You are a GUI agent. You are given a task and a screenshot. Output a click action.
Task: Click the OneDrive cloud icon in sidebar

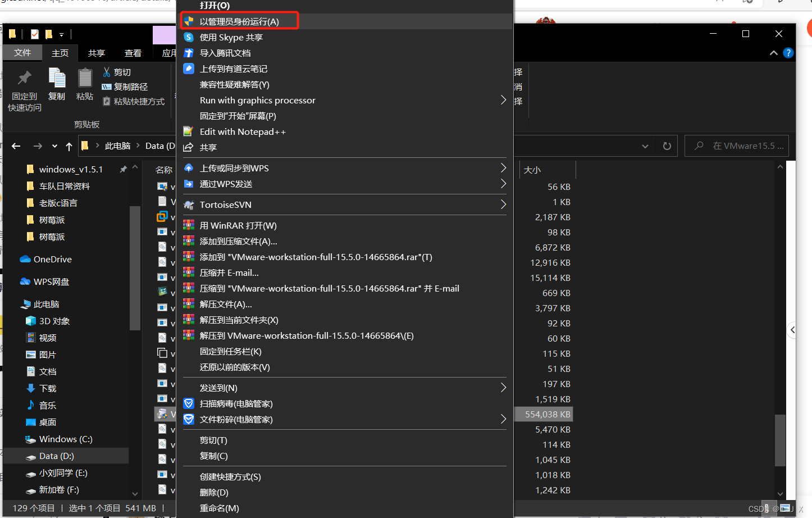coord(25,259)
